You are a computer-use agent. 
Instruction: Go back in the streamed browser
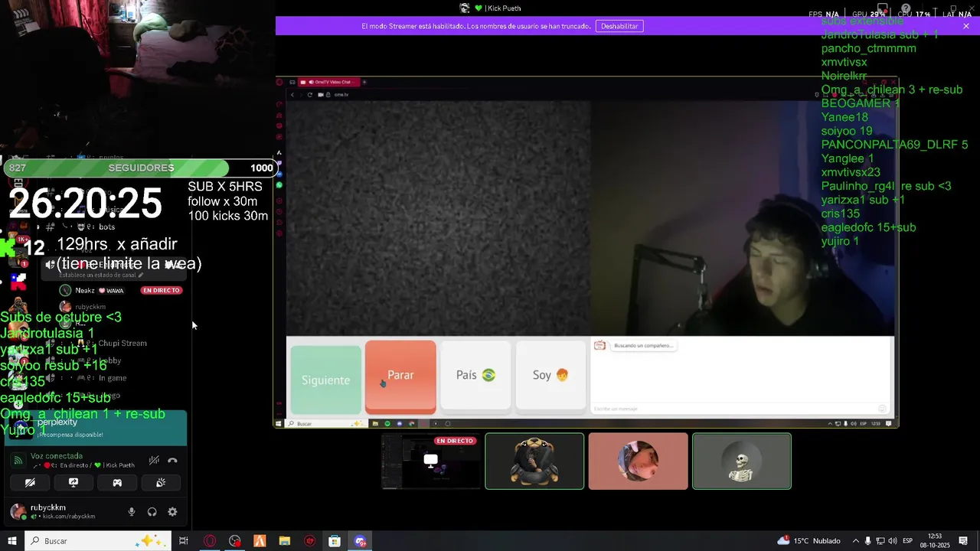pos(292,94)
